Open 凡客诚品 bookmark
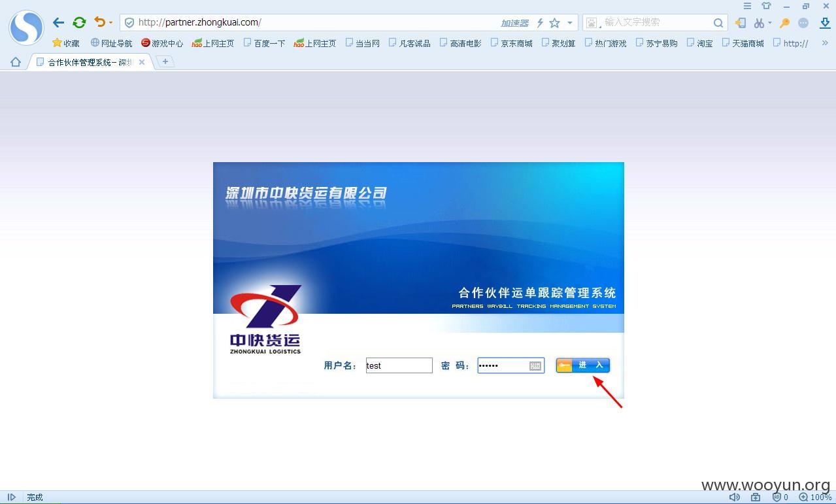 pyautogui.click(x=410, y=43)
